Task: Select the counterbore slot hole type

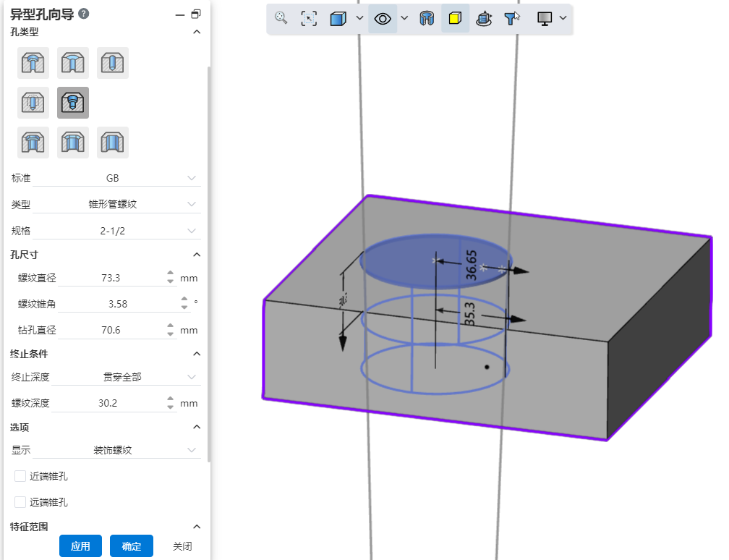Action: (x=33, y=143)
